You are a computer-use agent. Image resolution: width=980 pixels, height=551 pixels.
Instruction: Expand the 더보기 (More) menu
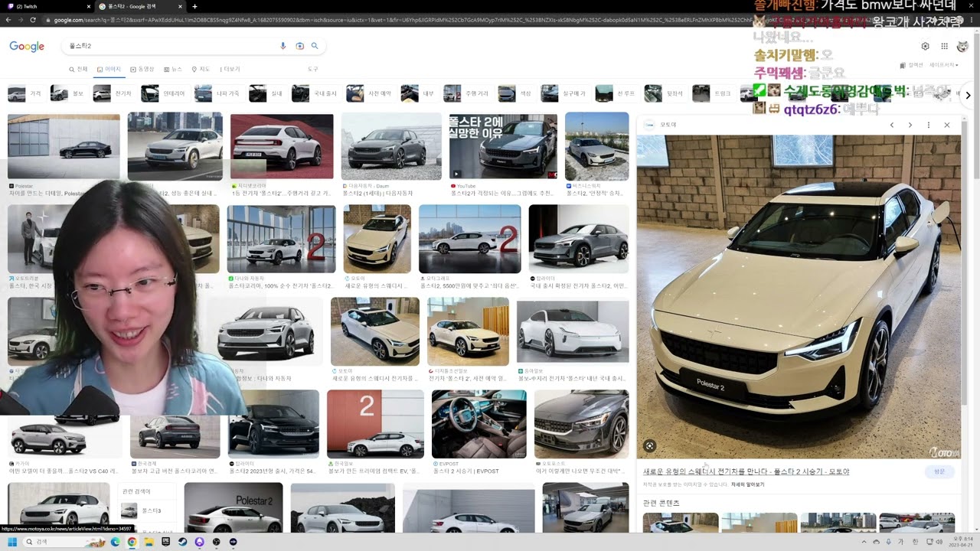pyautogui.click(x=230, y=69)
